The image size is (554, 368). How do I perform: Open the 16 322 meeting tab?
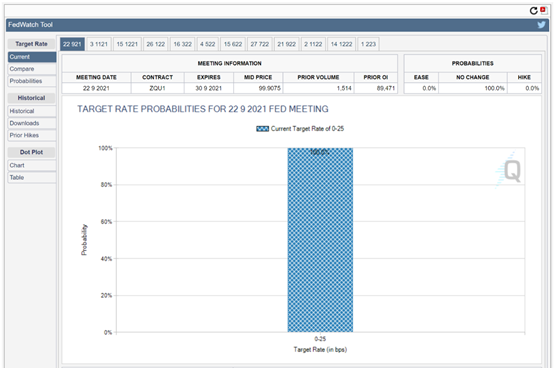point(182,44)
